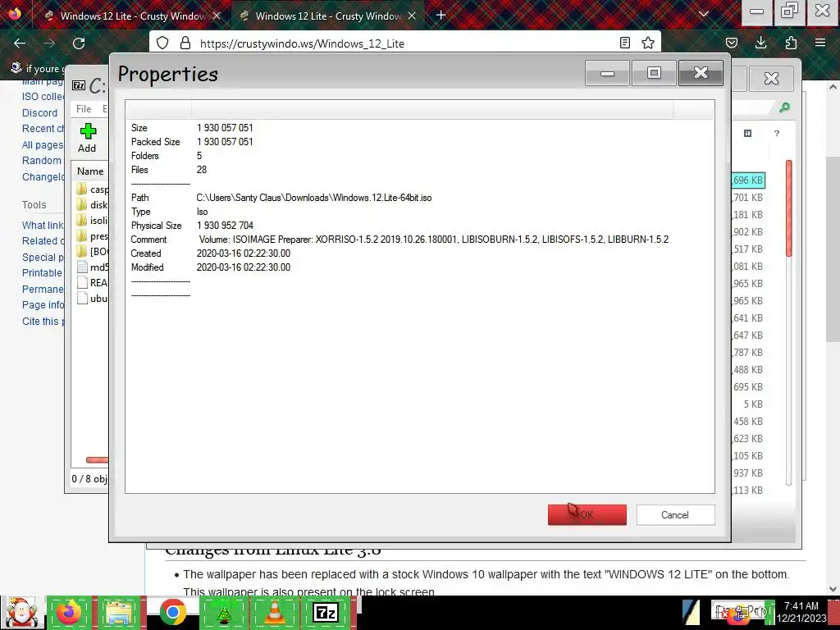840x630 pixels.
Task: Open ISO collection wiki sidebar link
Action: (x=43, y=97)
